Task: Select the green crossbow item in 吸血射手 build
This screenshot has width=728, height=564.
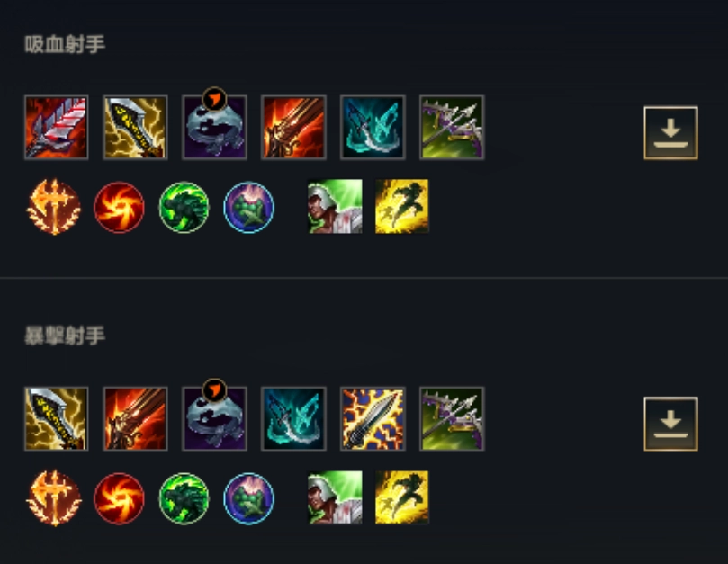Action: click(x=452, y=128)
